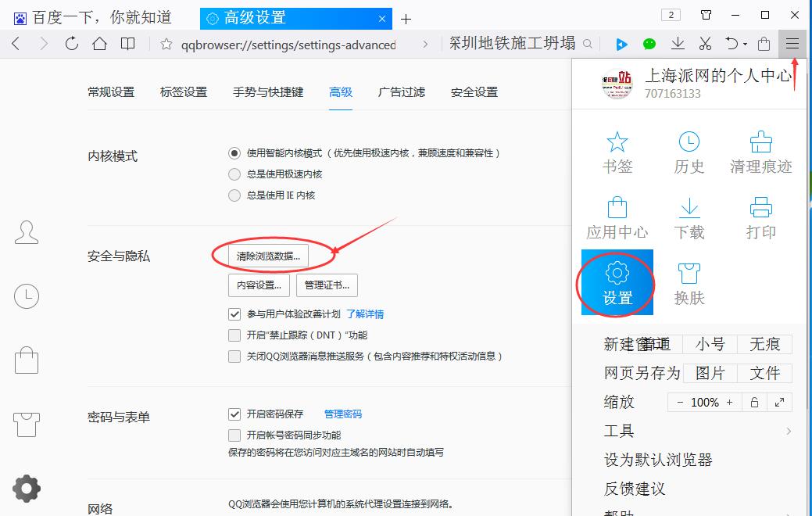Open the hamburger main menu button
The image size is (812, 516).
point(792,44)
